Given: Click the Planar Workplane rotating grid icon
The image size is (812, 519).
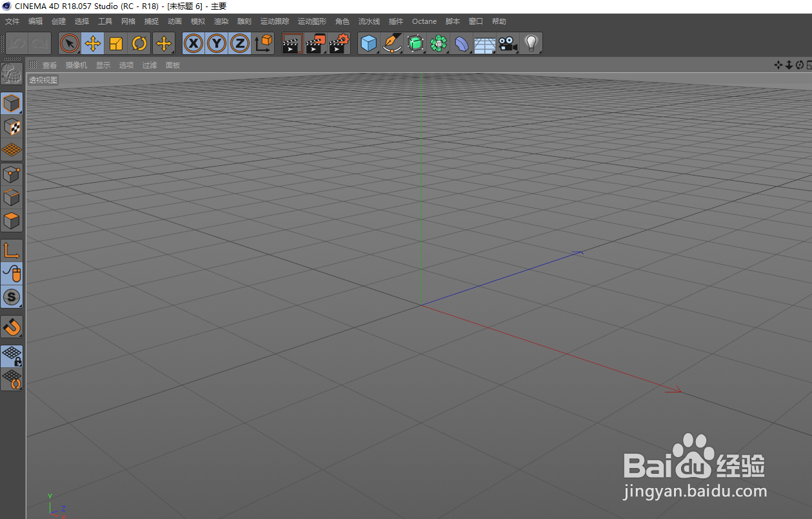Looking at the screenshot, I should point(12,380).
